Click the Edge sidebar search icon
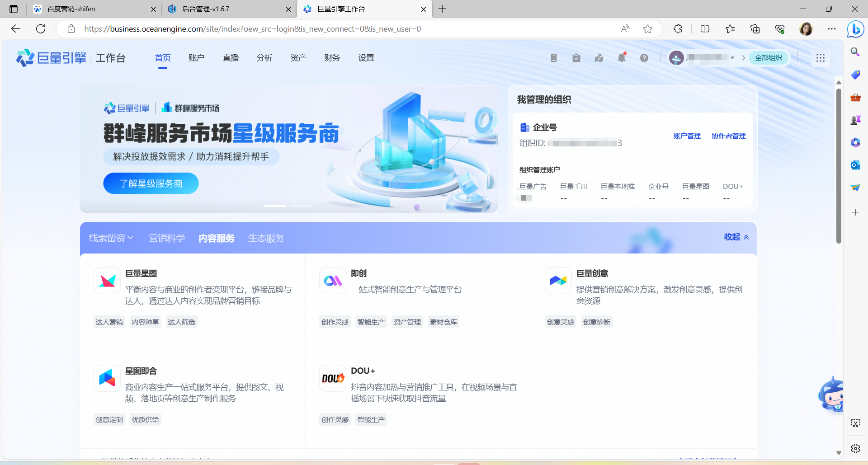 (855, 52)
